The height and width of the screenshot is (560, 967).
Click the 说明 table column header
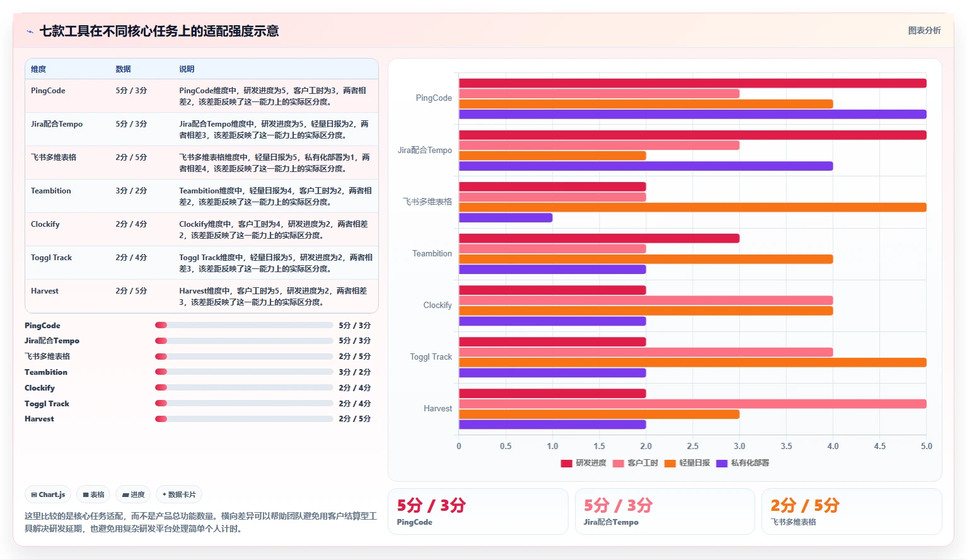[187, 69]
